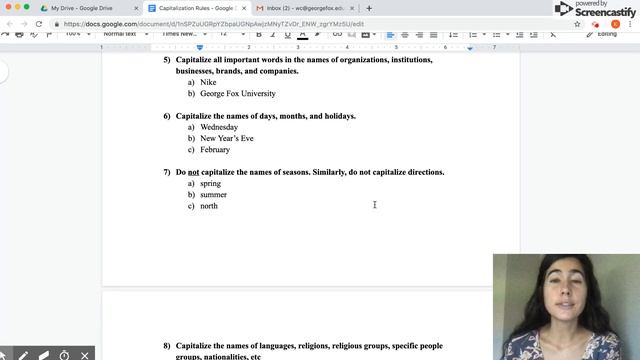Viewport: 640px width, 360px height.
Task: Click the increase indent icon
Action: click(x=533, y=35)
